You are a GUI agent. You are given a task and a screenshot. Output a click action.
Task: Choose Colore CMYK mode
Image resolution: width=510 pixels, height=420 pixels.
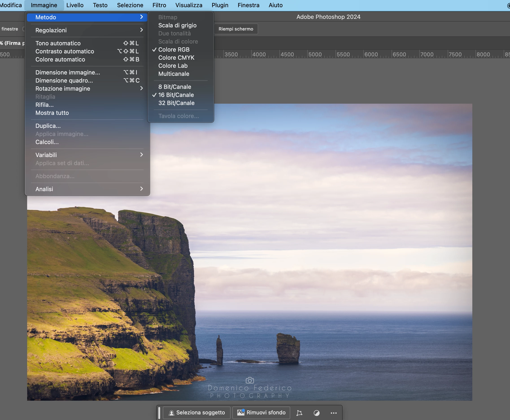[176, 58]
